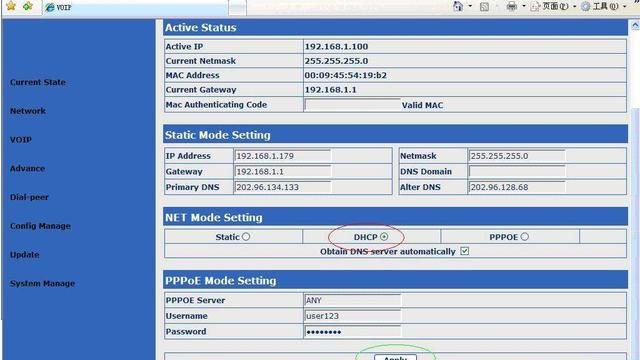Click the static Gateway field
The image size is (640, 360).
(283, 171)
